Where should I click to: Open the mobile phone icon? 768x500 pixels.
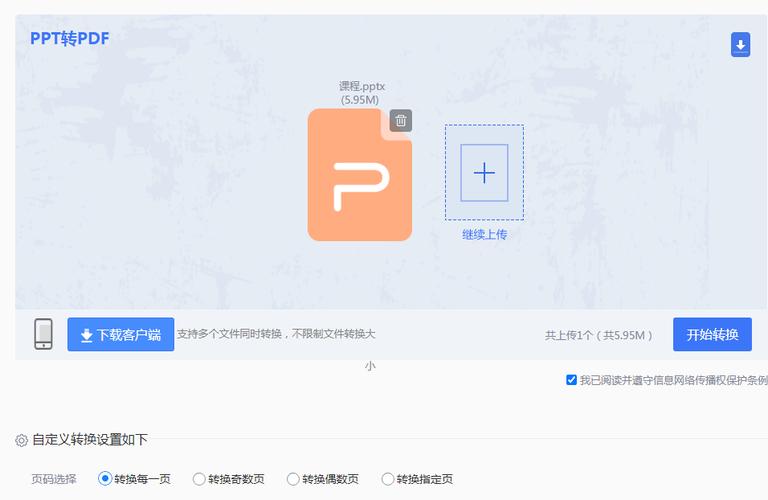tap(43, 334)
